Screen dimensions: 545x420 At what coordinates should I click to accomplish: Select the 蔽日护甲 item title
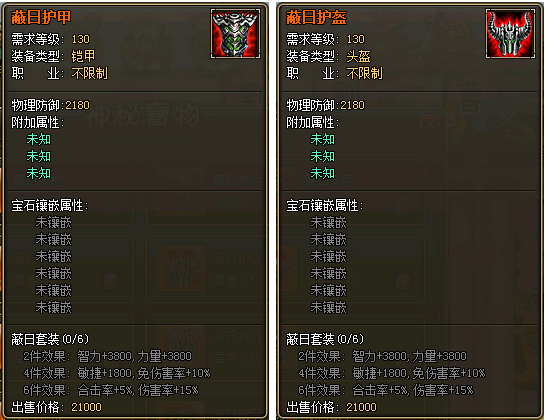tap(41, 17)
